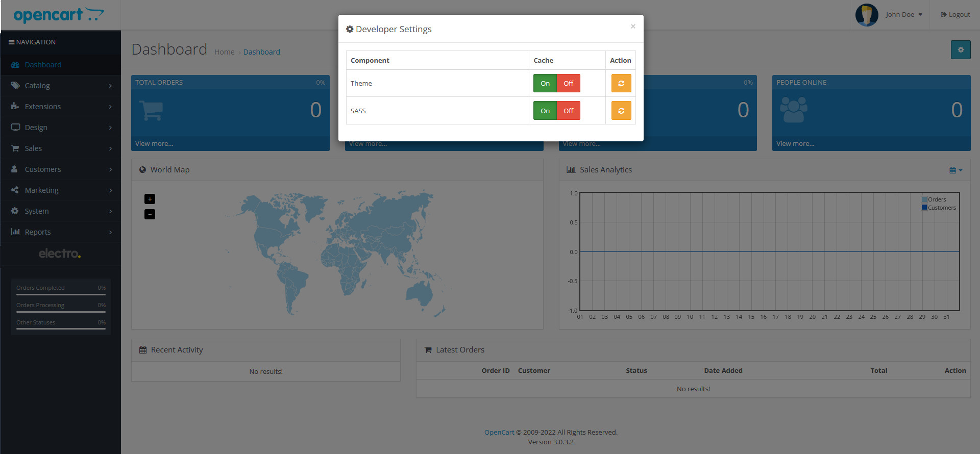Click the World Map globe icon

coord(143,170)
